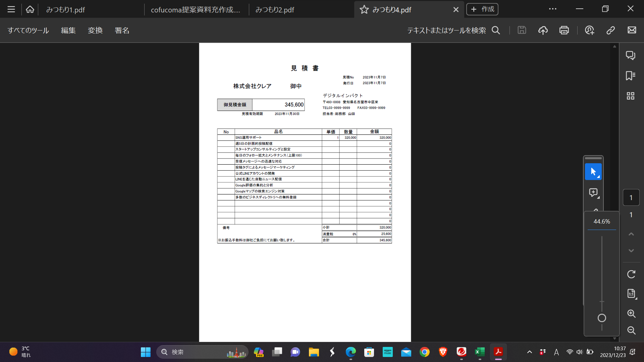The image size is (644, 362).
Task: Click the print icon in toolbar
Action: tap(564, 30)
